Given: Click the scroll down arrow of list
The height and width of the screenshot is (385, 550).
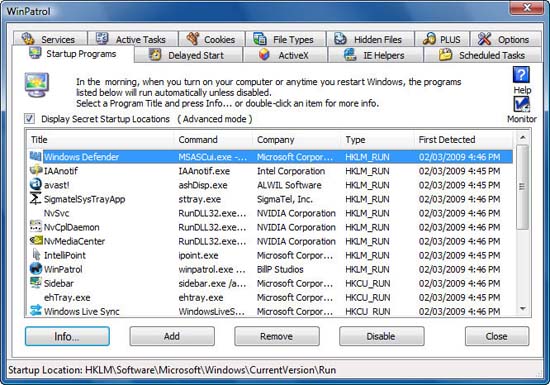Looking at the screenshot, I should click(523, 309).
